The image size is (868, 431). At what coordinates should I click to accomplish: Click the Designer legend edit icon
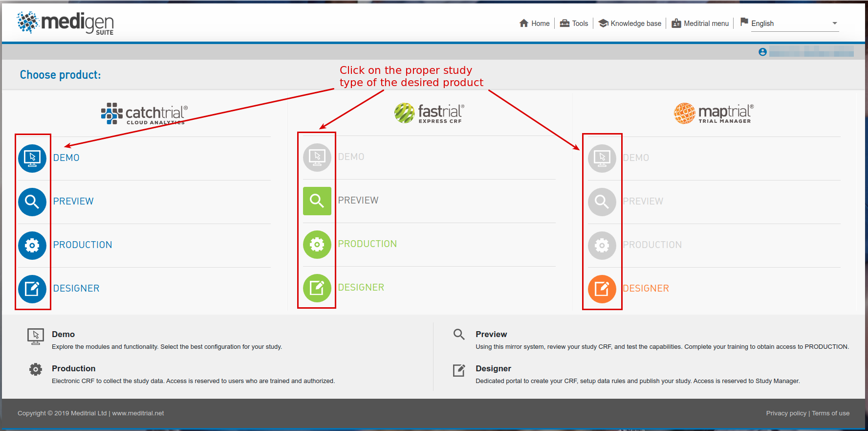point(459,370)
